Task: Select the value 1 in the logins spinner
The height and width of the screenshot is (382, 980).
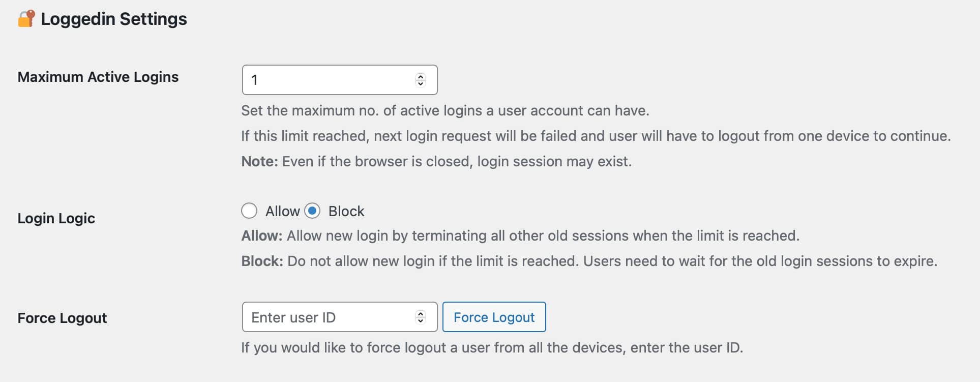Action: click(254, 80)
